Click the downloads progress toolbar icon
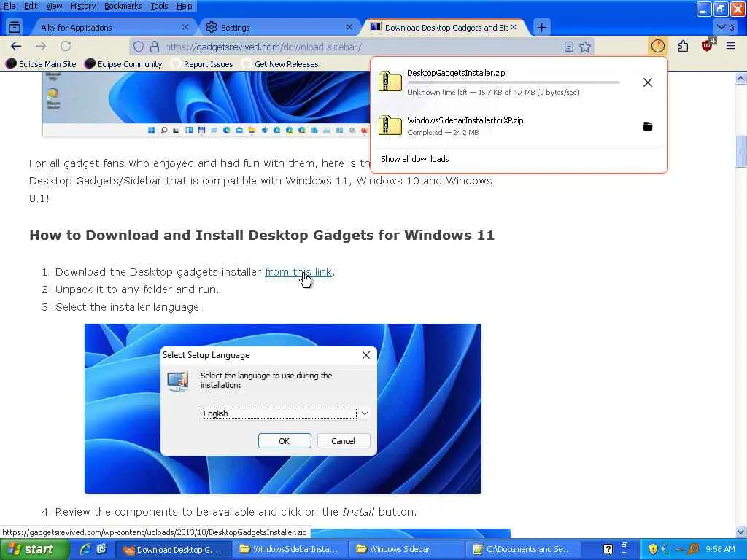The height and width of the screenshot is (560, 747). pyautogui.click(x=657, y=46)
